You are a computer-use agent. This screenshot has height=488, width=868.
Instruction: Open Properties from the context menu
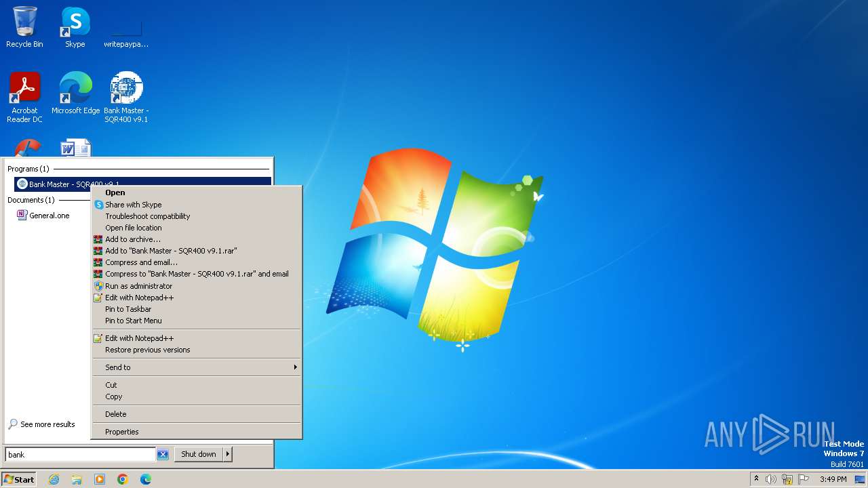point(197,432)
